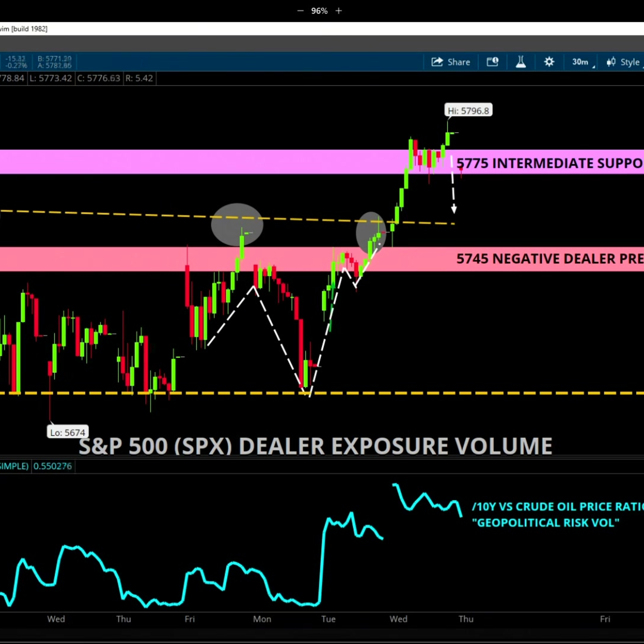
Task: Zoom out with the minus button
Action: pyautogui.click(x=300, y=11)
